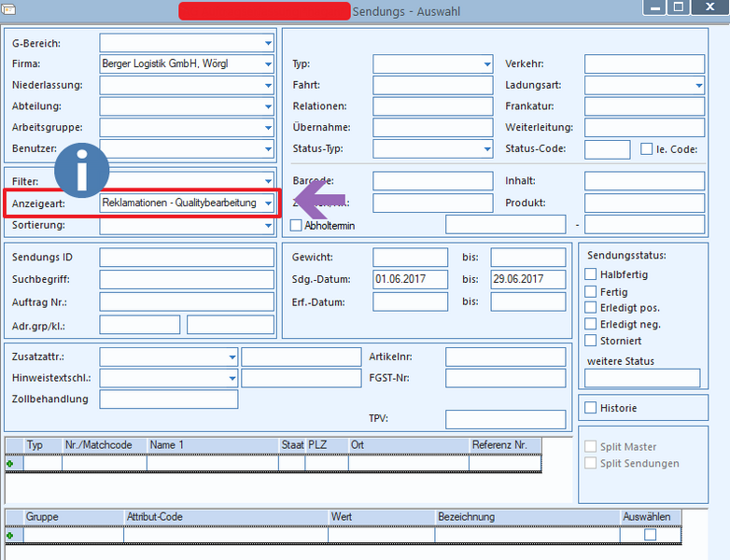Click the Suchbegriff input field
The width and height of the screenshot is (730, 560).
[x=187, y=279]
